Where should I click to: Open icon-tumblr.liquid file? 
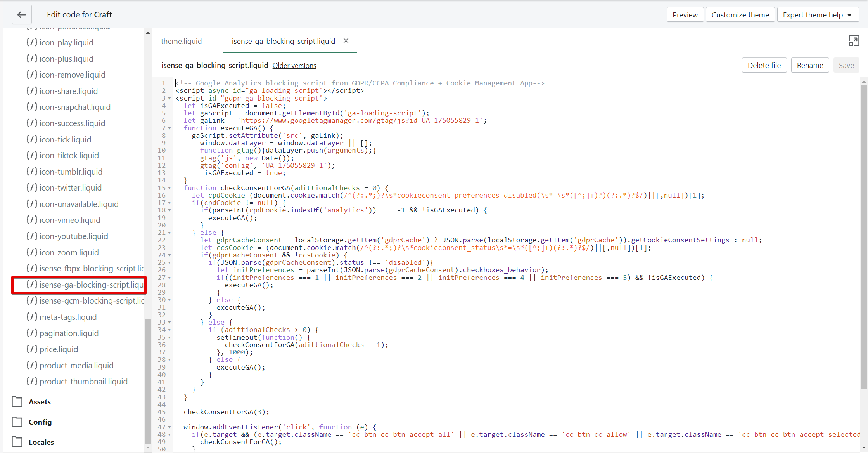pos(64,172)
